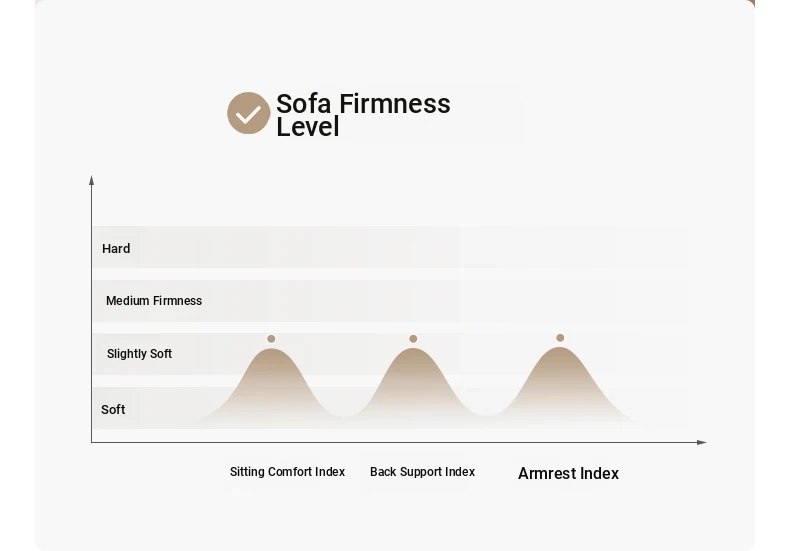Click the Sofa Firmness Level heading

[363, 115]
